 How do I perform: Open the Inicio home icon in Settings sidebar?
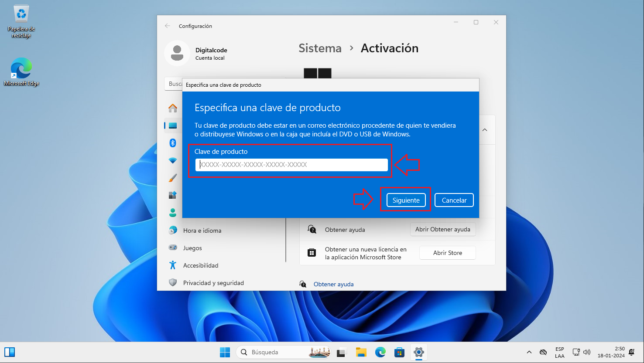click(173, 108)
